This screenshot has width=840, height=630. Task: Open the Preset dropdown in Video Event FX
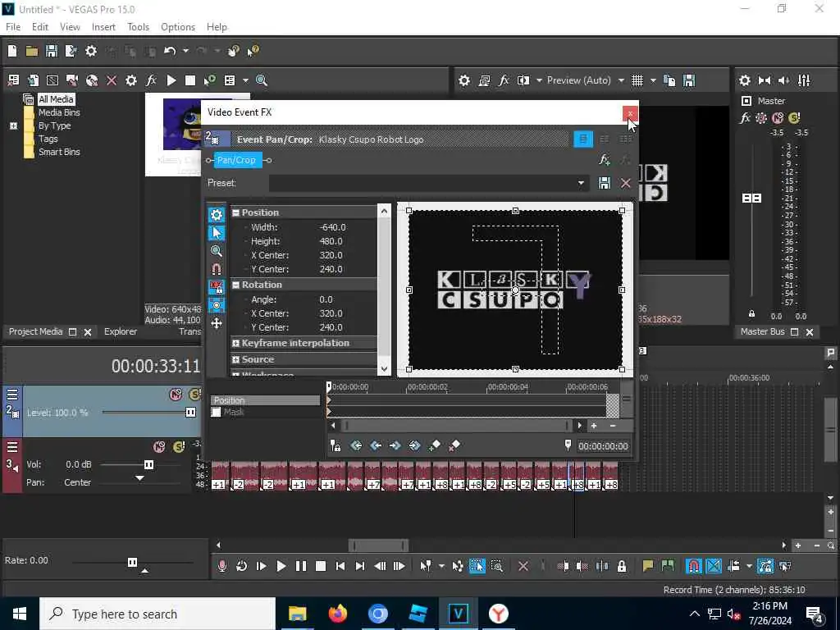click(581, 183)
